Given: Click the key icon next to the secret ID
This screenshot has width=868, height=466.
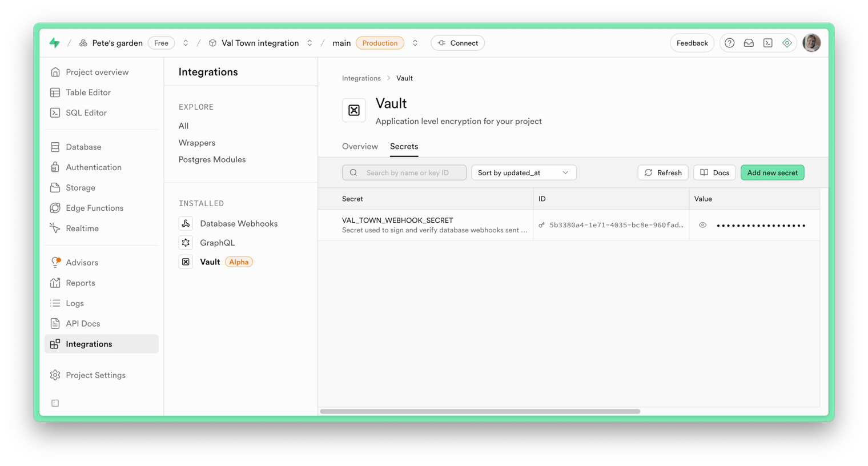Looking at the screenshot, I should [541, 225].
